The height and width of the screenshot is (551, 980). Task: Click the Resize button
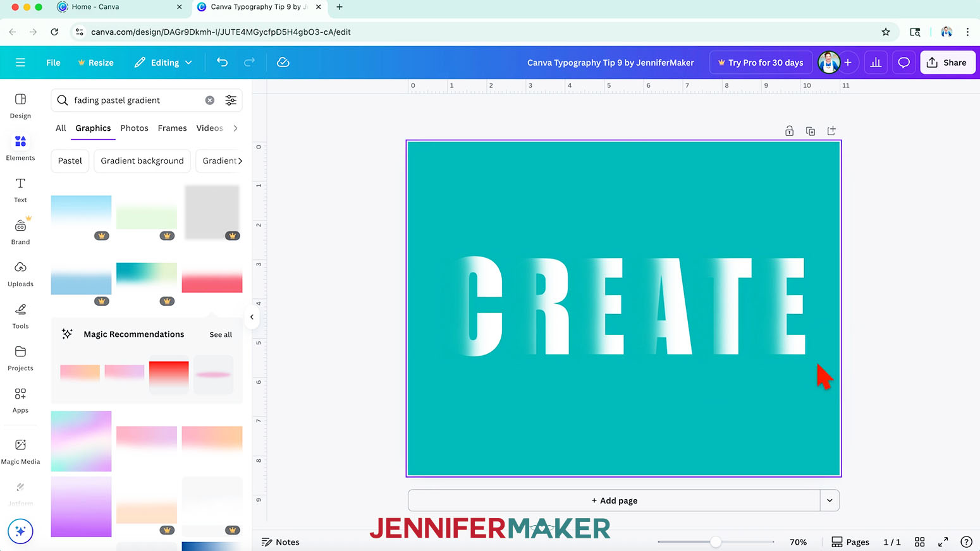pos(95,63)
